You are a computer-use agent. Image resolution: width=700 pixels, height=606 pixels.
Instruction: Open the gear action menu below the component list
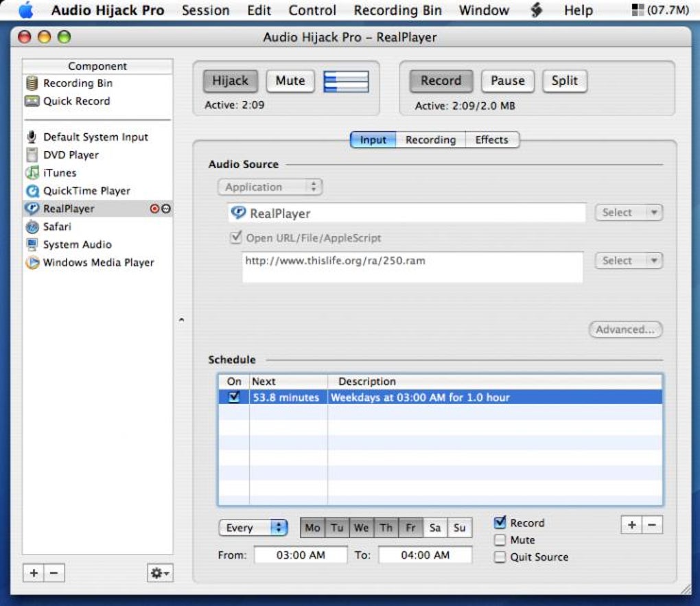[x=160, y=573]
